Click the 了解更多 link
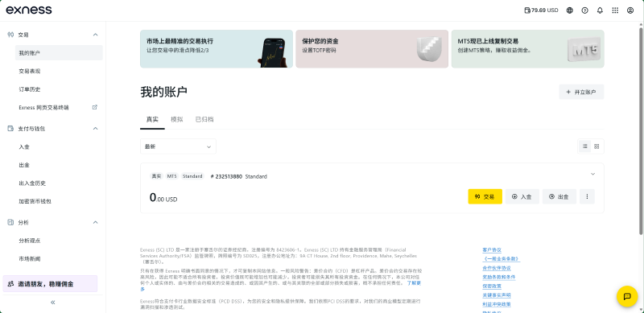The height and width of the screenshot is (313, 644). [x=414, y=283]
